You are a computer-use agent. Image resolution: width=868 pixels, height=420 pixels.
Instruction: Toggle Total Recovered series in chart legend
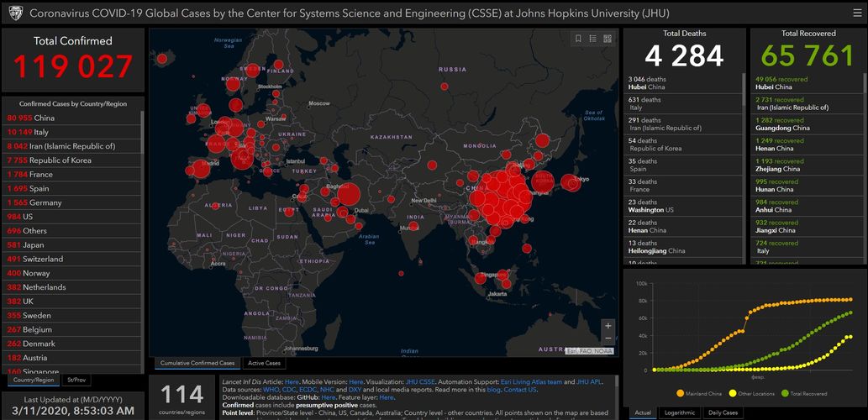[805, 393]
